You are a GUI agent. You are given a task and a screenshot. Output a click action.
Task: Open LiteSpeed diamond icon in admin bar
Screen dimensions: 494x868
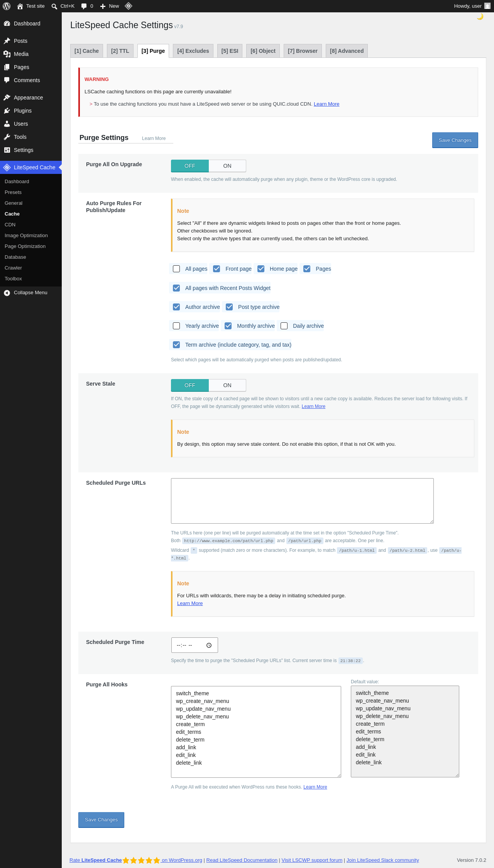129,6
